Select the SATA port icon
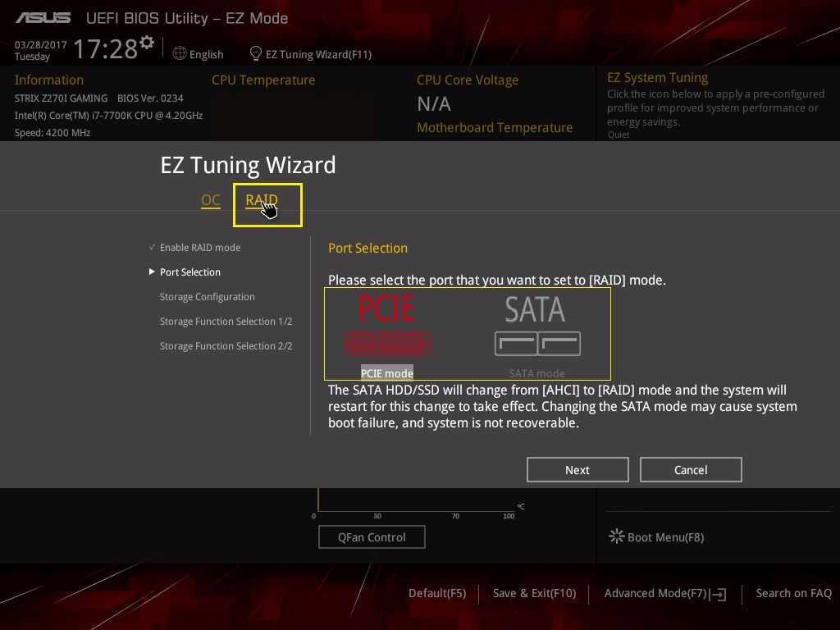 coord(537,344)
